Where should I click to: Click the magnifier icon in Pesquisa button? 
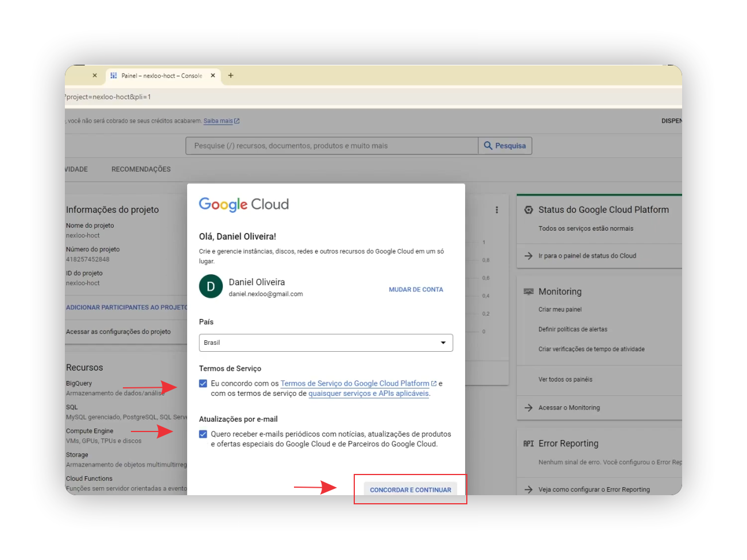[488, 146]
